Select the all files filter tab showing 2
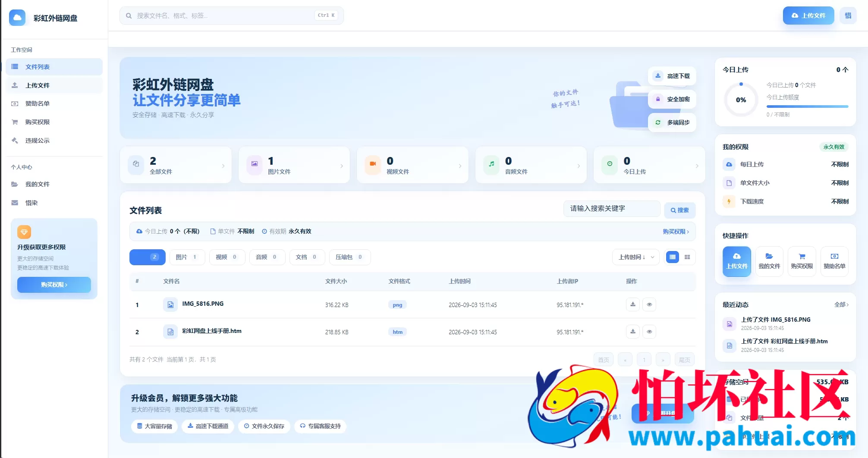This screenshot has height=458, width=868. coord(148,257)
